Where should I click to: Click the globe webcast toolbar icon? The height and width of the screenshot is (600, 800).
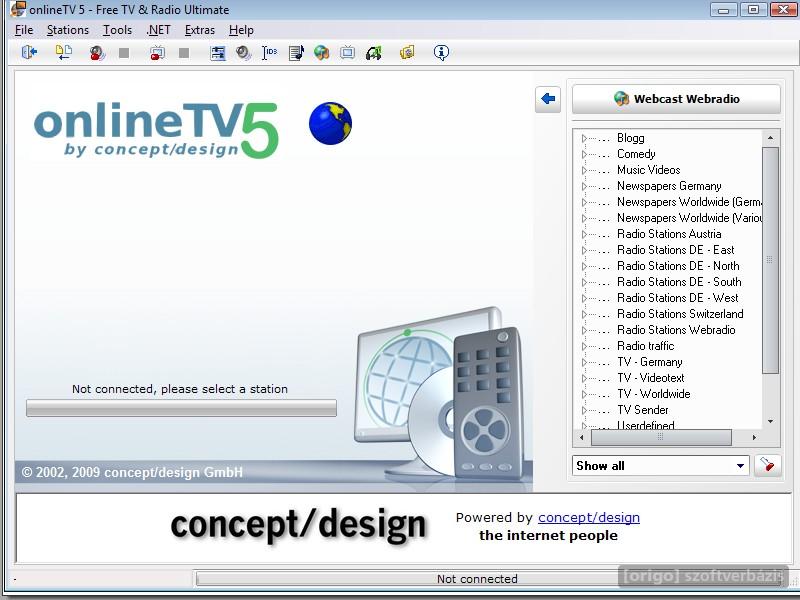[x=321, y=53]
